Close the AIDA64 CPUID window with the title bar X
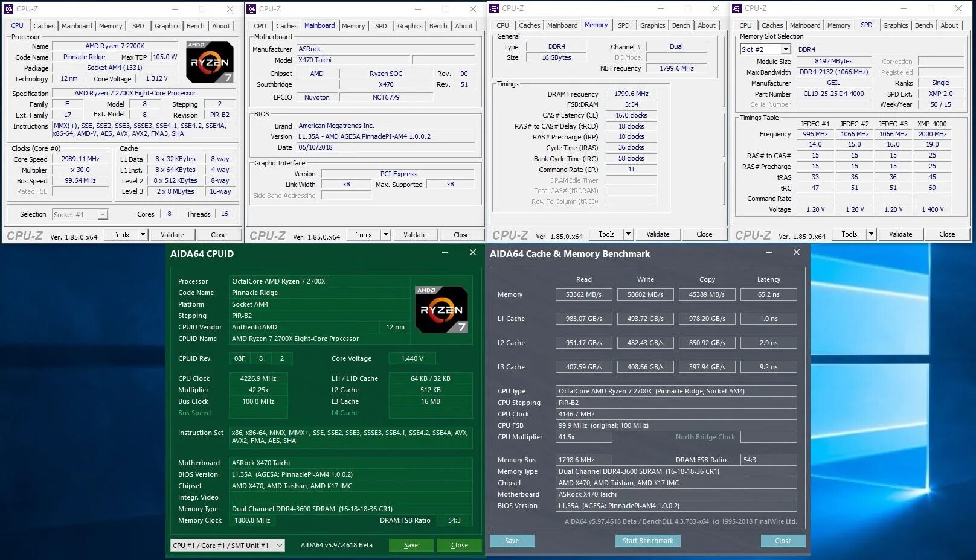 (473, 253)
